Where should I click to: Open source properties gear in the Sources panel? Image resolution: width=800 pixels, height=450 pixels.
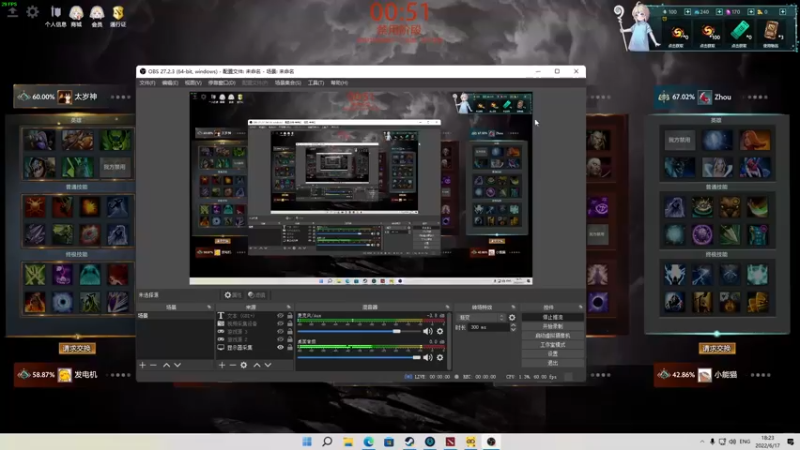[244, 365]
